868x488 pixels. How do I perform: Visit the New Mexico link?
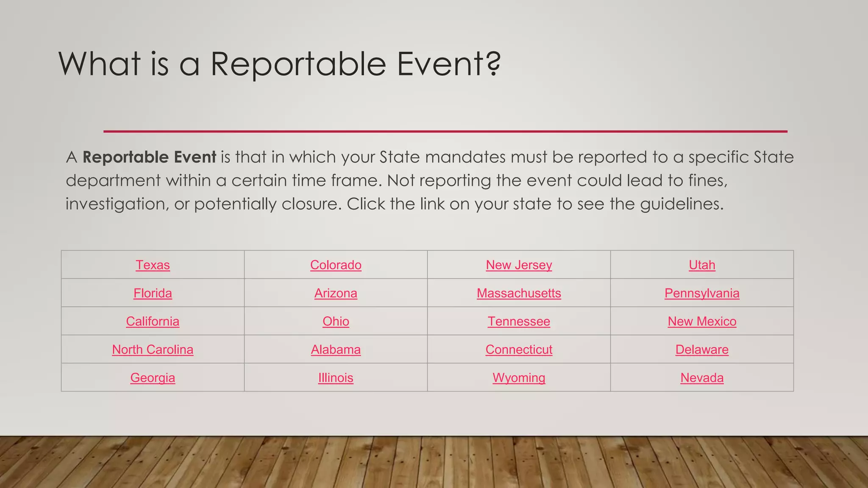[702, 322]
